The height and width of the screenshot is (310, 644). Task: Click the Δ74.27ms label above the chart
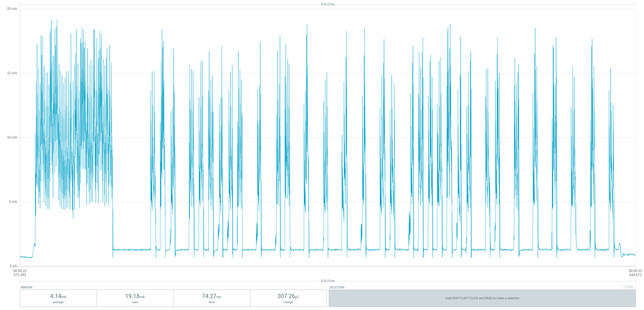click(x=328, y=4)
